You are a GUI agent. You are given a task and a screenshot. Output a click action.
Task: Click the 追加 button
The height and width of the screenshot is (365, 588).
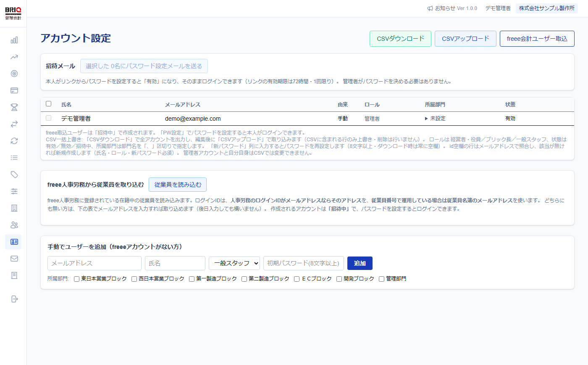(360, 263)
